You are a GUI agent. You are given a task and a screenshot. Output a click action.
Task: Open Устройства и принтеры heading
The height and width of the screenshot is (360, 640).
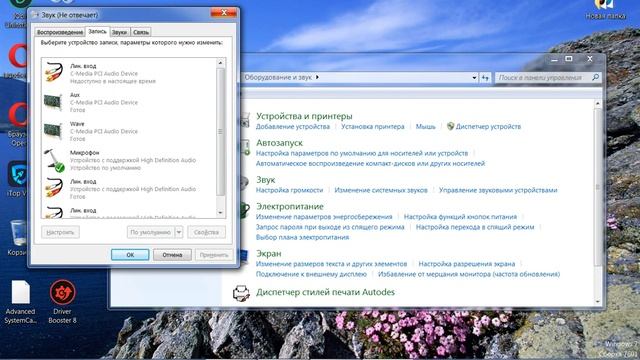[304, 116]
